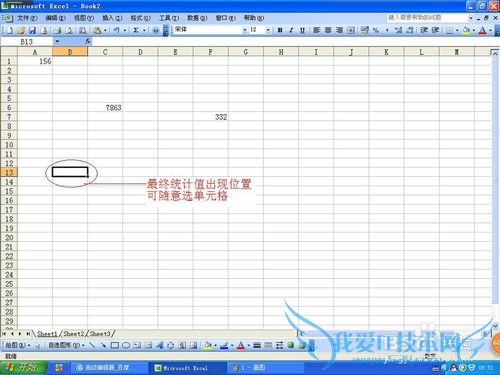500x375 pixels.
Task: Open the 工具 (Tools) menu
Action: (x=169, y=18)
